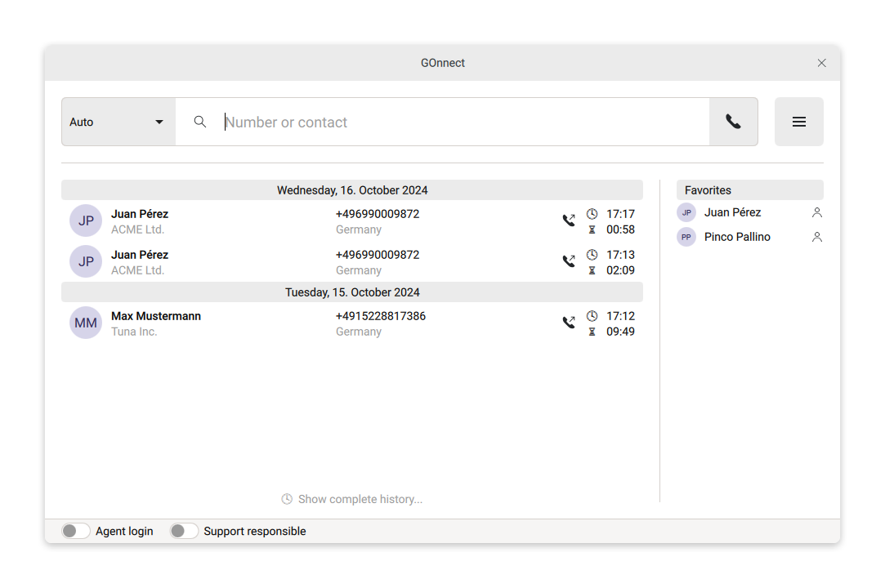Viewport: 885px width, 588px height.
Task: Close the GOnnect window
Action: [x=821, y=63]
